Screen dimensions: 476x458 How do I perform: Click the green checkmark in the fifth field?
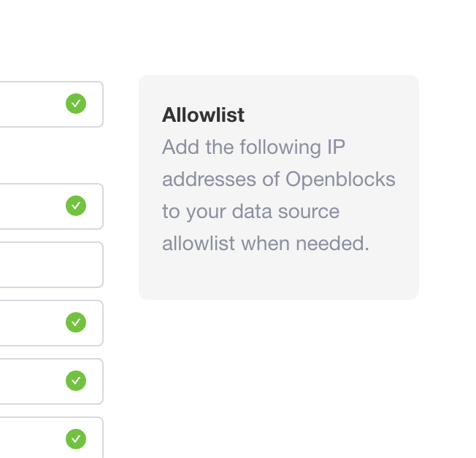pos(76,381)
